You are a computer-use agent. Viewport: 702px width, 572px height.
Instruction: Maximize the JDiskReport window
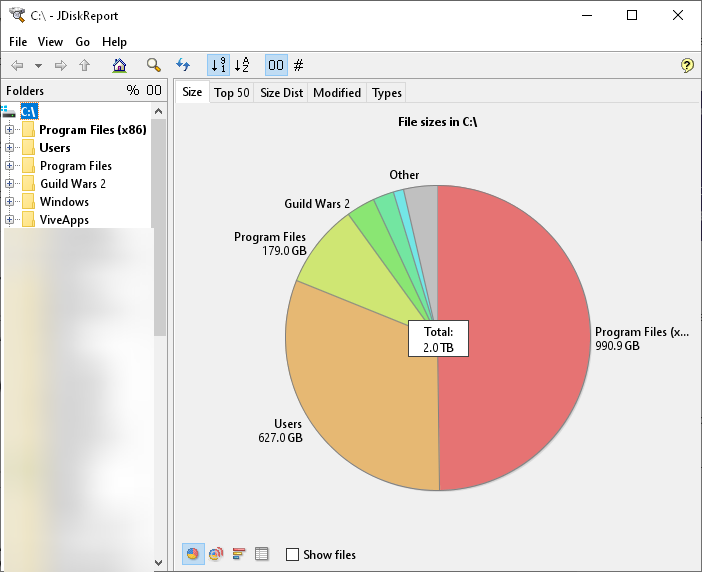(x=632, y=15)
